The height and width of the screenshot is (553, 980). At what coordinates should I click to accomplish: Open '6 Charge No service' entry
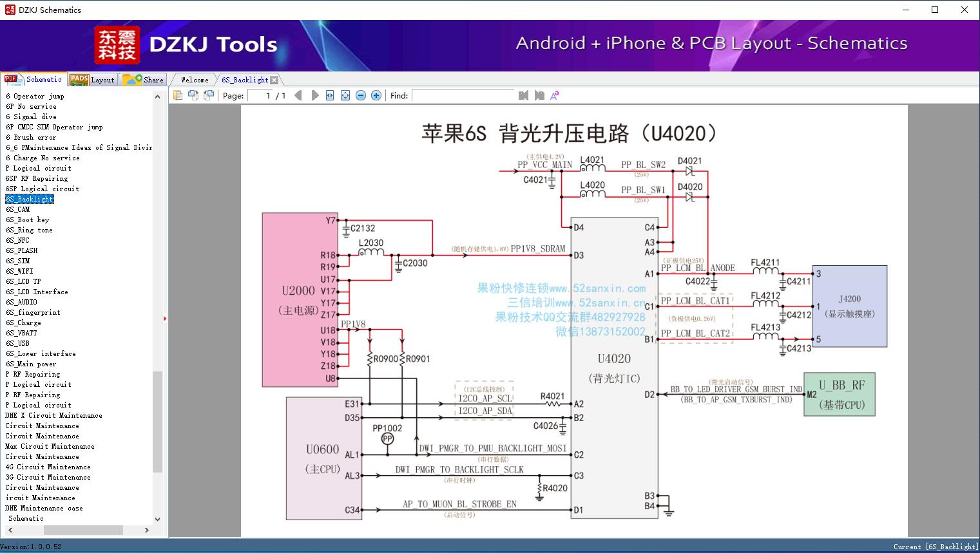[x=43, y=158]
